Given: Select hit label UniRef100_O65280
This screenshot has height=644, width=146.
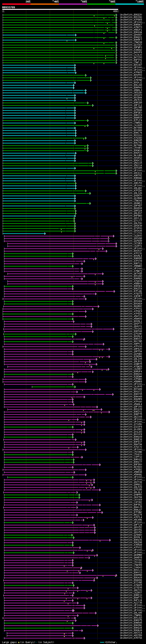Looking at the screenshot, I should (x=131, y=93).
